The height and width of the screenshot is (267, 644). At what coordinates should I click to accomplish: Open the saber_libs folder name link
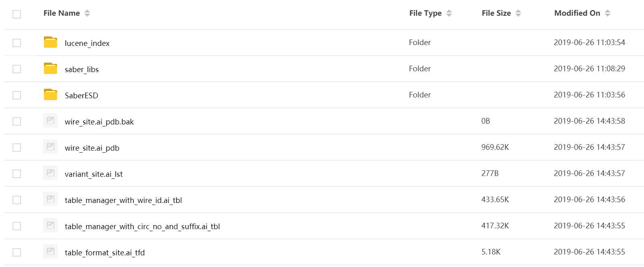pyautogui.click(x=82, y=69)
